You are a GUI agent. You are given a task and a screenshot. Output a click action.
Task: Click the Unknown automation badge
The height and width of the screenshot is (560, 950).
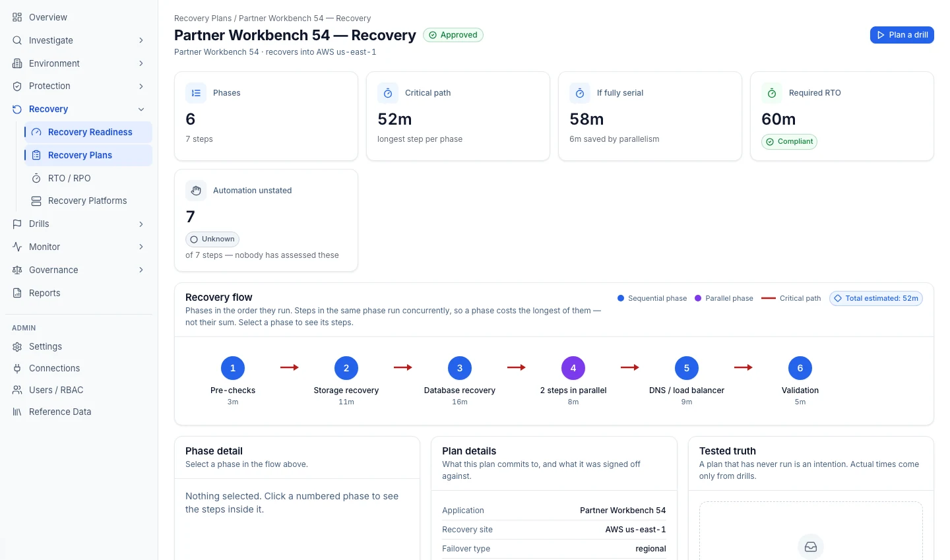pyautogui.click(x=212, y=239)
